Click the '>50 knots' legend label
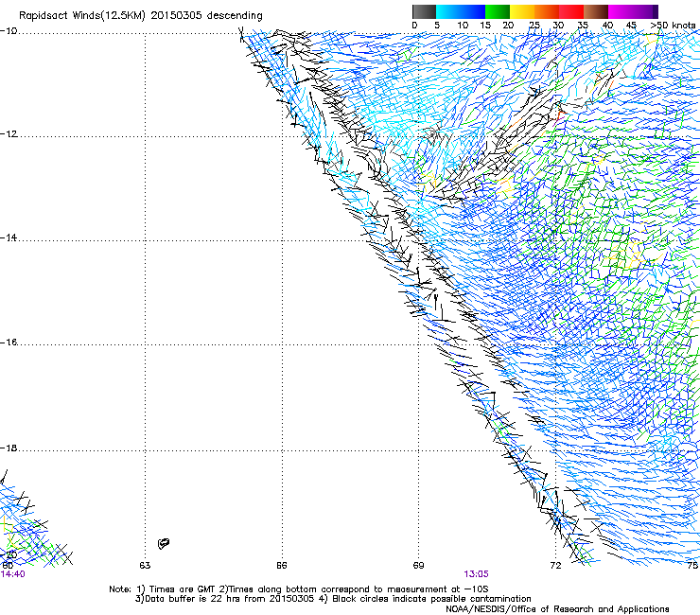The width and height of the screenshot is (700, 615). tap(673, 26)
